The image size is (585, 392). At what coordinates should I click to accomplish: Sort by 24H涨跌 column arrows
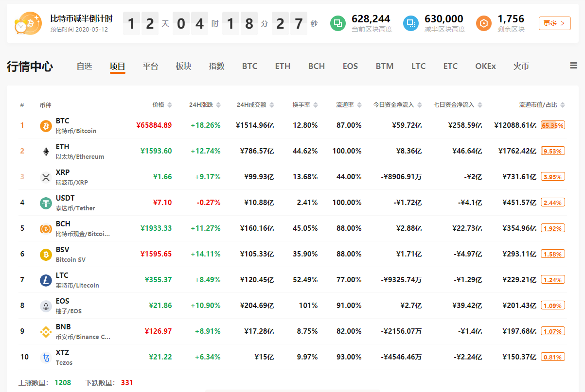click(x=218, y=105)
